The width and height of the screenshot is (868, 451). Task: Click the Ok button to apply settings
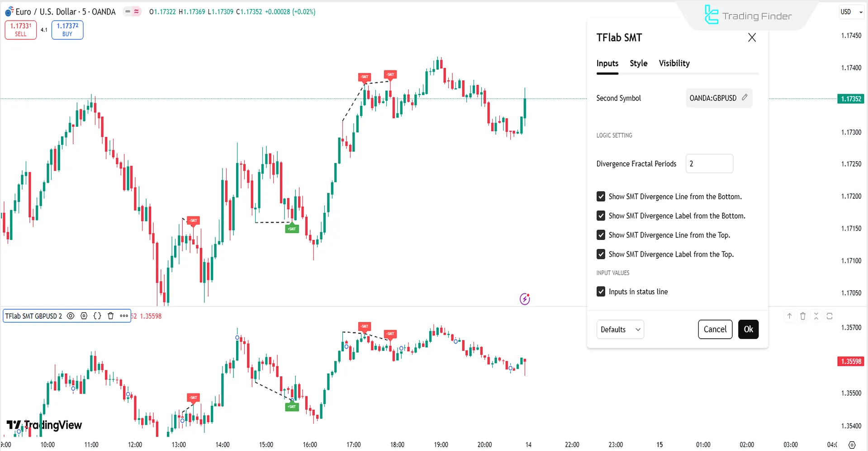[x=748, y=329]
